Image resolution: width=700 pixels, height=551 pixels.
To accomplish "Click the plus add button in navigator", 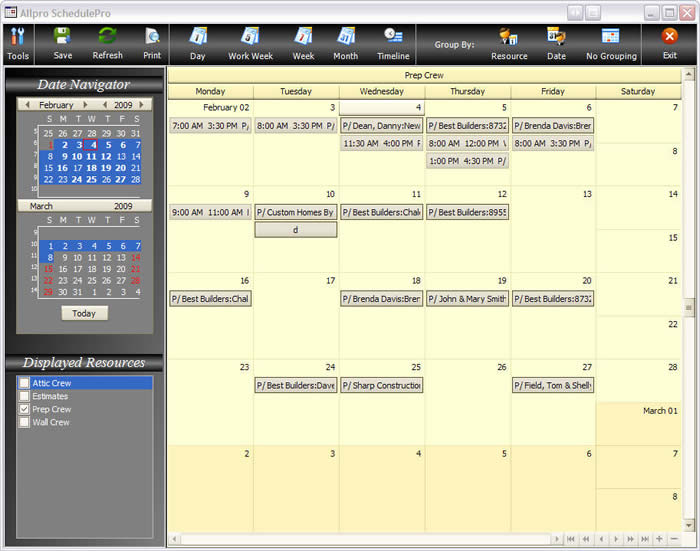I will tap(659, 539).
